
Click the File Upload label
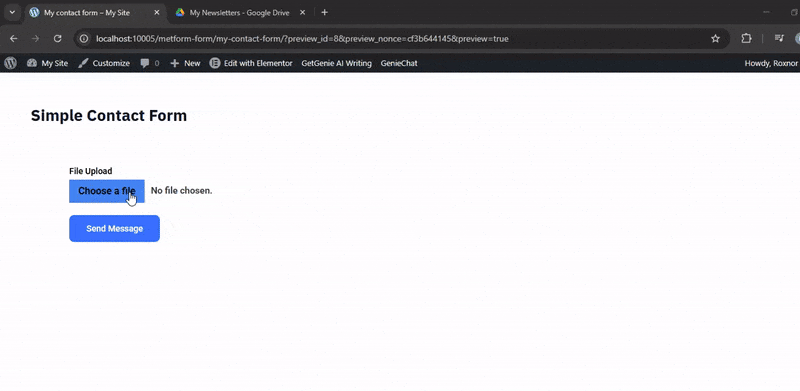click(x=91, y=171)
